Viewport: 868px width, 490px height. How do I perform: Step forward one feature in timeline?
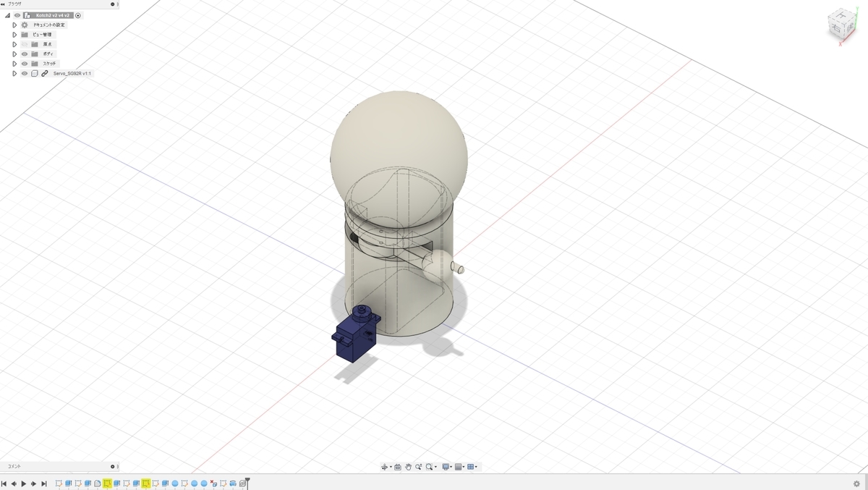[33, 483]
